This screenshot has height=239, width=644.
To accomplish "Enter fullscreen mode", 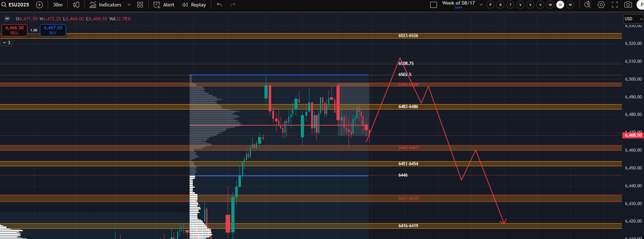I will [x=615, y=5].
